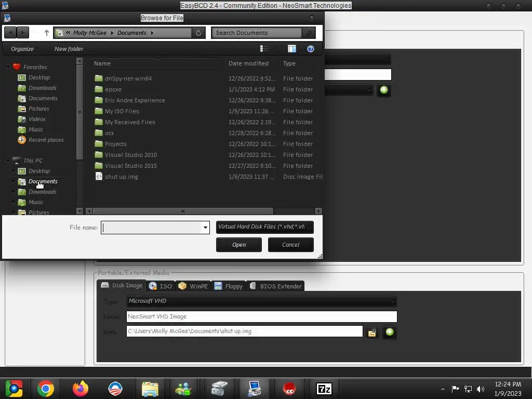This screenshot has height=399, width=532.
Task: Click the network tray icon
Action: click(x=468, y=389)
